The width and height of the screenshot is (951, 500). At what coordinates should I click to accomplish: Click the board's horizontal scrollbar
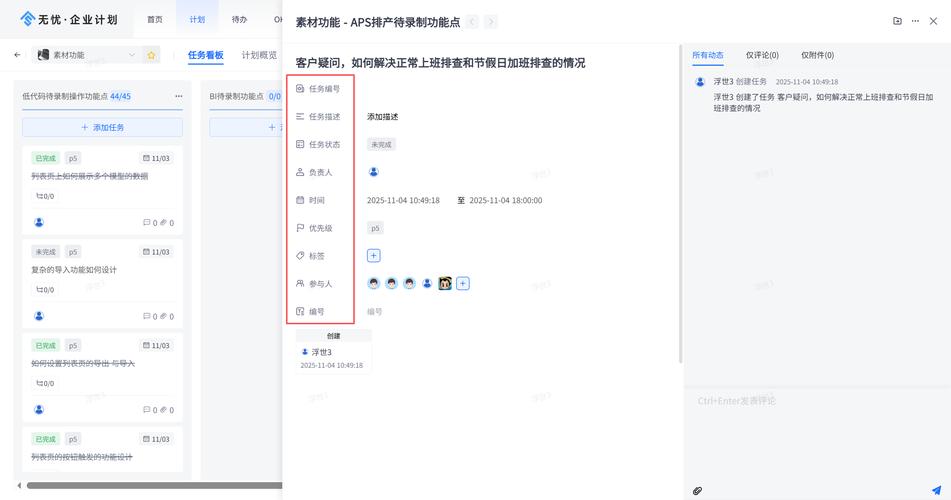pyautogui.click(x=154, y=485)
